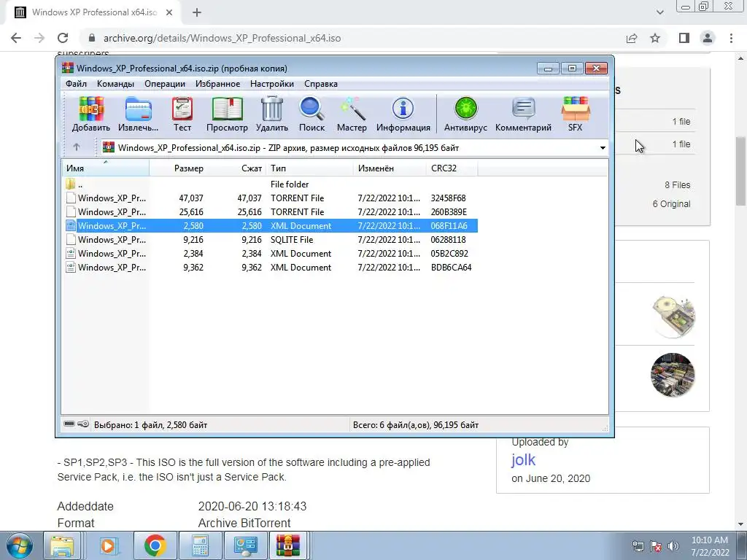Close the Windows XP Professional x64.iso tab

[169, 12]
